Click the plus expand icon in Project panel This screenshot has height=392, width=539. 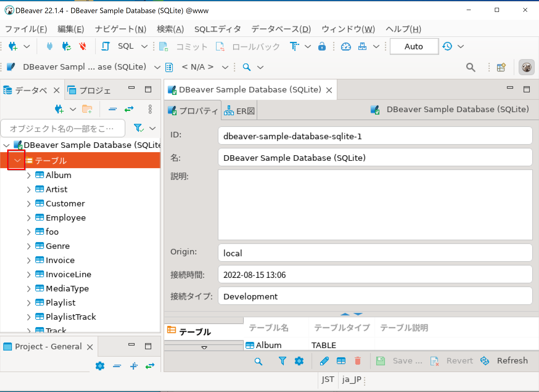tap(134, 366)
